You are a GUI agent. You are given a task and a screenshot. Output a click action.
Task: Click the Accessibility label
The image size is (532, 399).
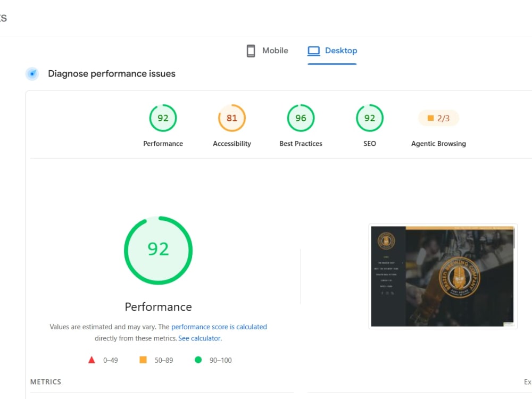pyautogui.click(x=232, y=144)
